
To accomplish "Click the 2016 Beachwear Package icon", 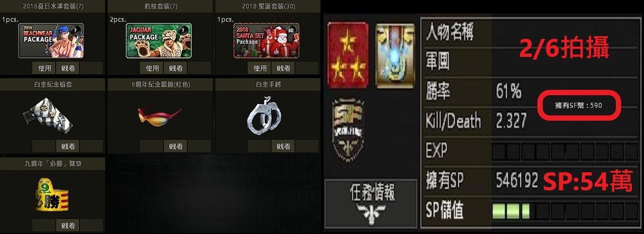I will tap(51, 40).
